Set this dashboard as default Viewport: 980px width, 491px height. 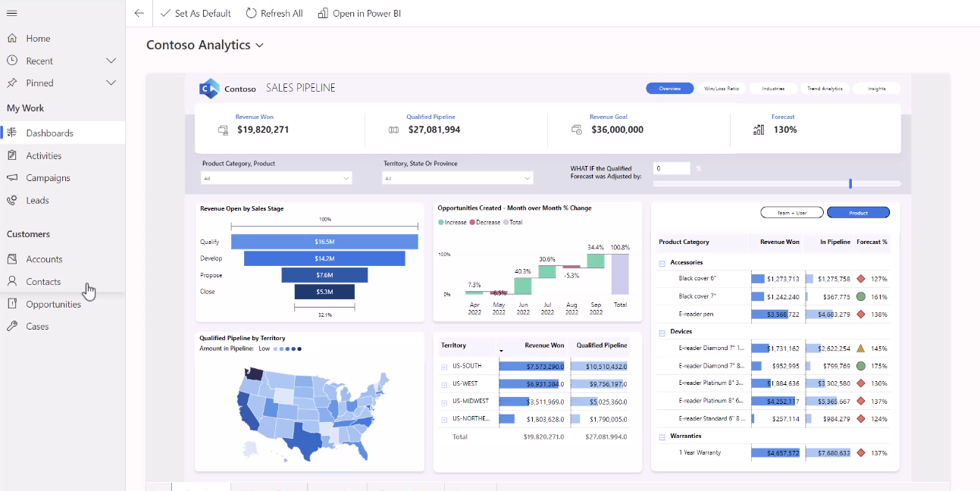pos(196,14)
